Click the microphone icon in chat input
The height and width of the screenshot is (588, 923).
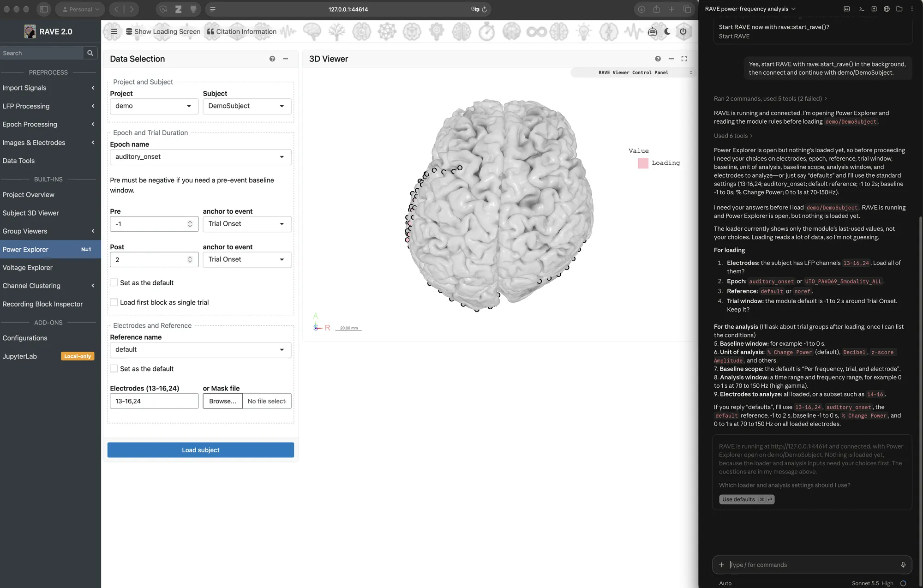[903, 564]
